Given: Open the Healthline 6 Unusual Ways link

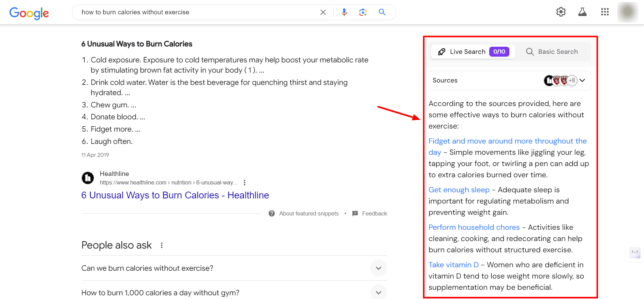Looking at the screenshot, I should point(175,195).
